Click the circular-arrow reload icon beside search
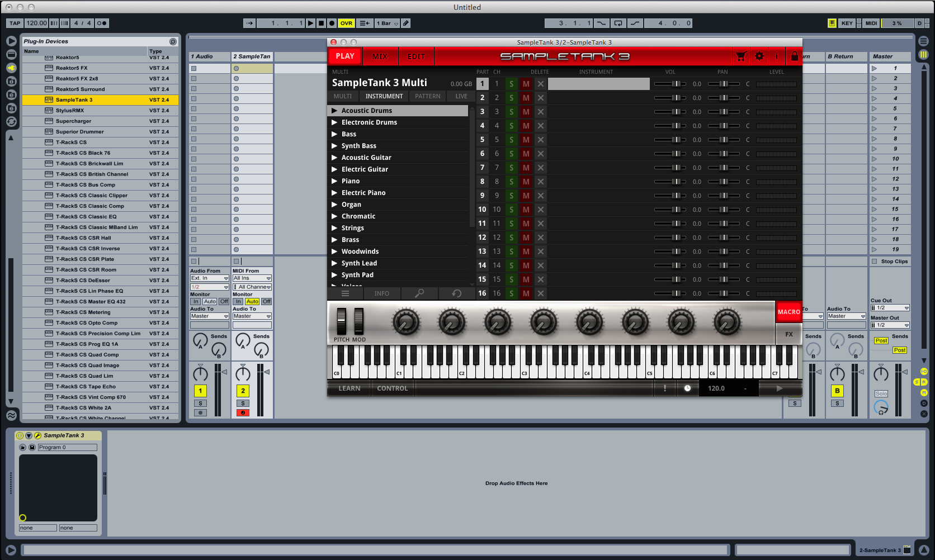The width and height of the screenshot is (935, 560). (457, 293)
